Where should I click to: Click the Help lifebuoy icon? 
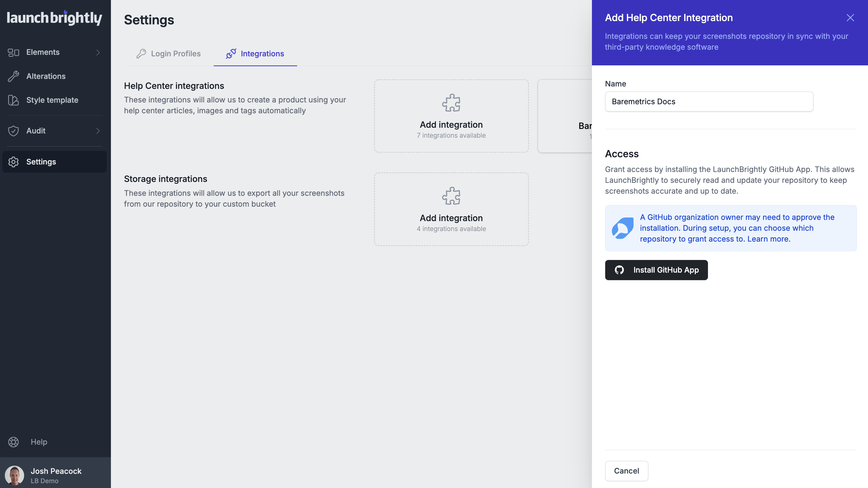pos(14,442)
